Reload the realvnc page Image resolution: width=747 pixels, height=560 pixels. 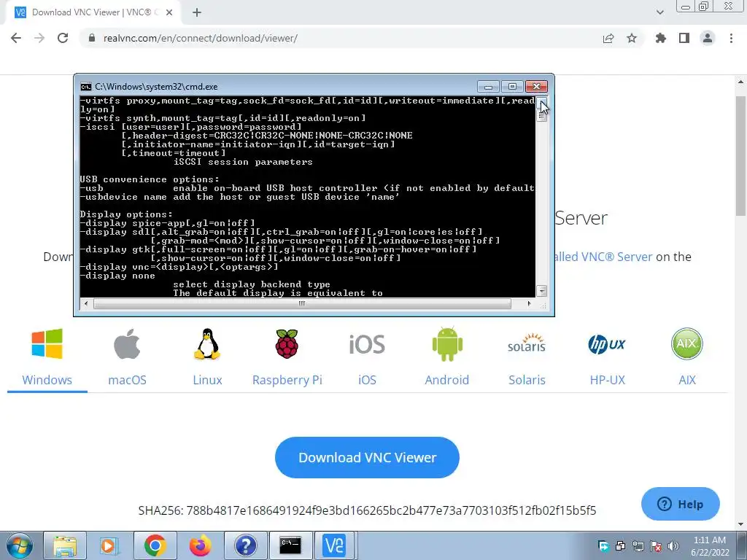pos(63,38)
